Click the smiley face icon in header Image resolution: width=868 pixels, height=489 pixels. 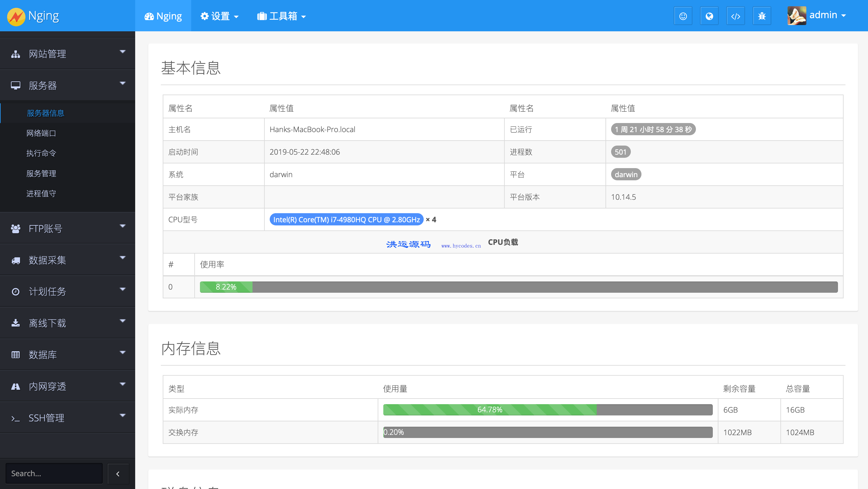683,16
